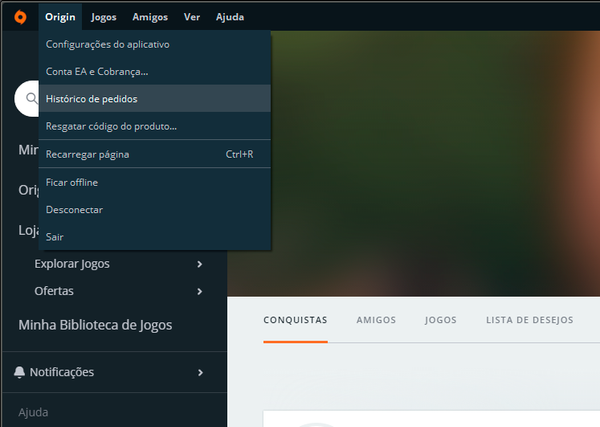
Task: Choose Resgatar código do produto
Action: [x=155, y=126]
